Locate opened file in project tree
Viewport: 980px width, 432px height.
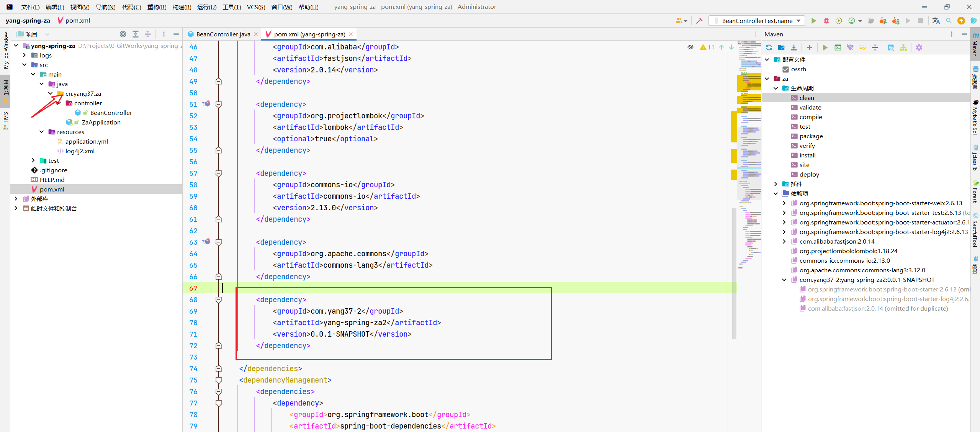[123, 34]
